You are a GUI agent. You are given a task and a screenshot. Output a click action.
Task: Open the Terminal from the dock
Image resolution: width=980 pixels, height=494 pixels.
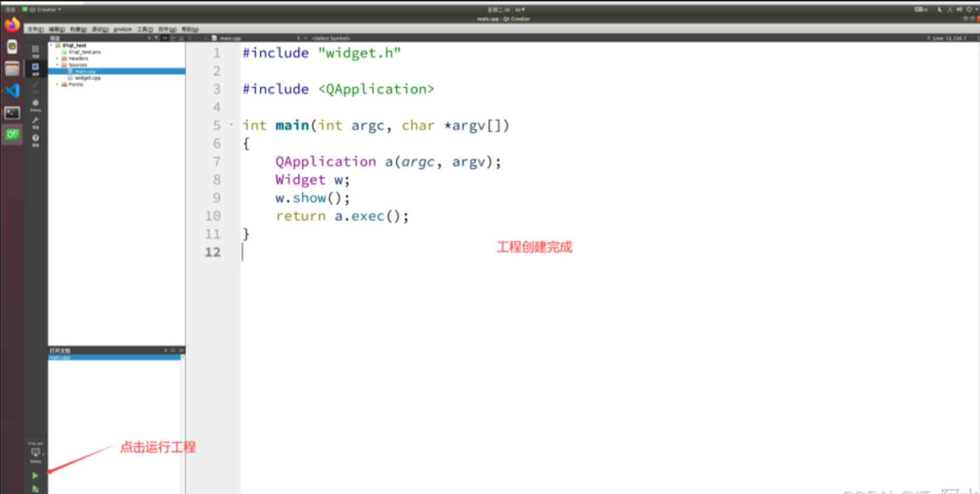(12, 113)
